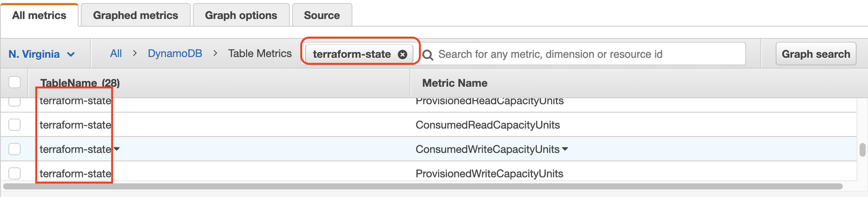This screenshot has height=197, width=868.
Task: Click the search magnifier icon
Action: click(427, 55)
